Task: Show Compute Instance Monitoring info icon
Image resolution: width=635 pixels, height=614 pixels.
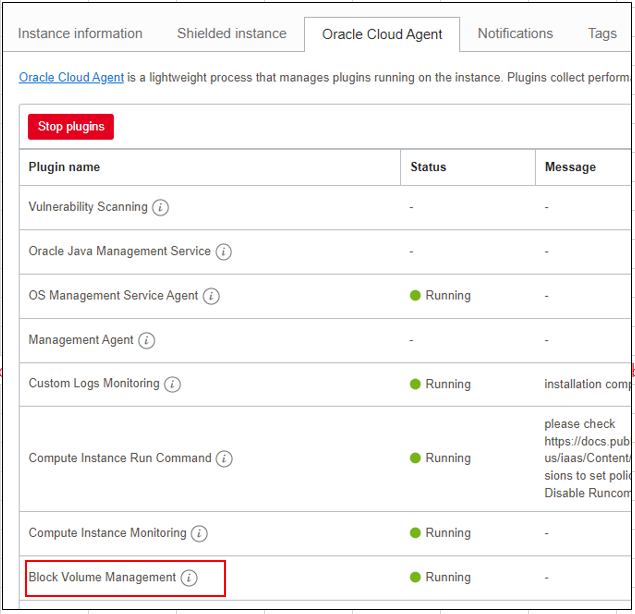Action: coord(199,533)
